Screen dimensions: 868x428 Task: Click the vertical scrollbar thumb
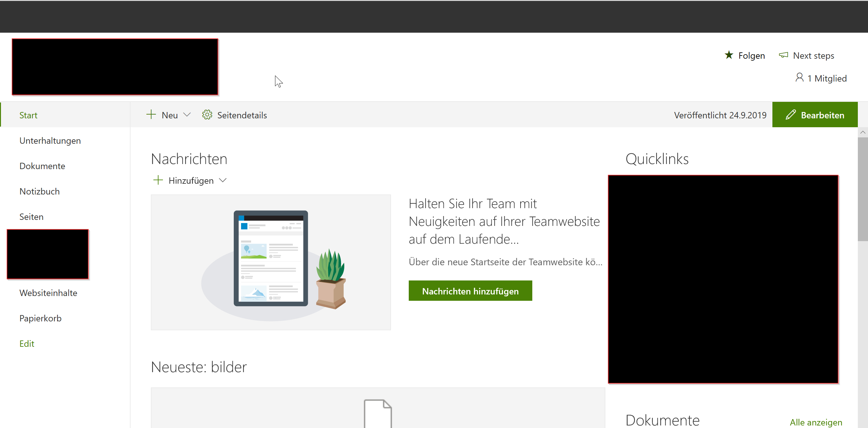863,189
